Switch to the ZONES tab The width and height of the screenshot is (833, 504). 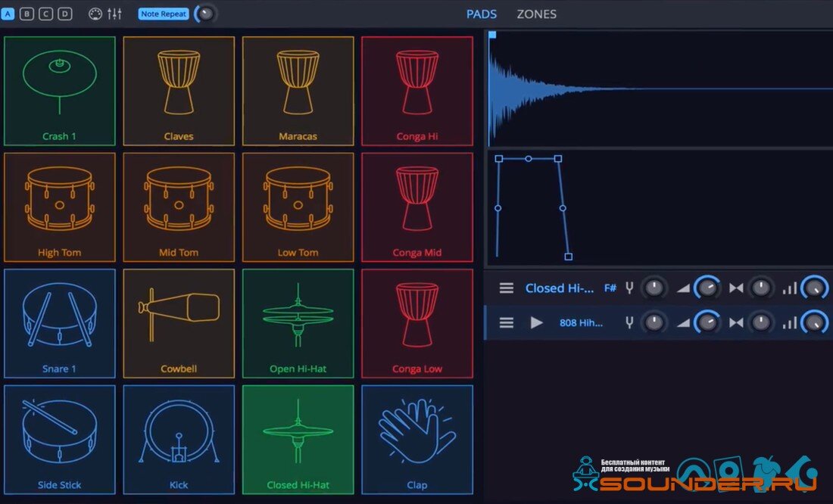pos(537,14)
